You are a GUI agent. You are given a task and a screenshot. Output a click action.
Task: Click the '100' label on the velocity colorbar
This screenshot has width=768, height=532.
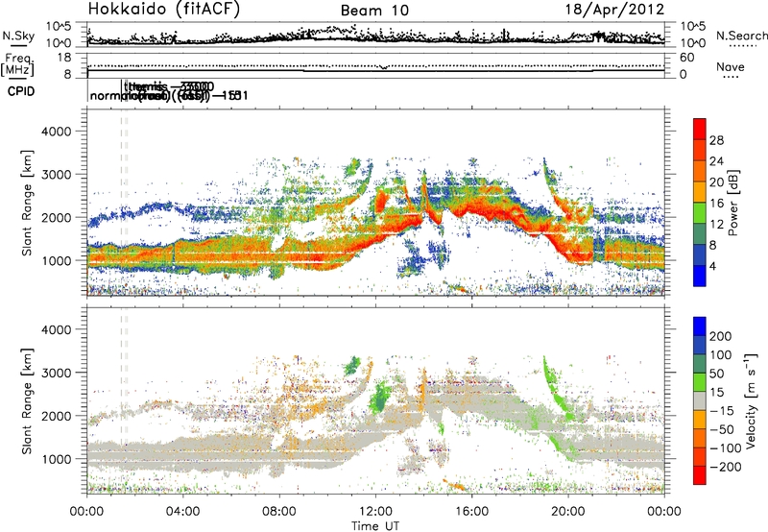[721, 355]
